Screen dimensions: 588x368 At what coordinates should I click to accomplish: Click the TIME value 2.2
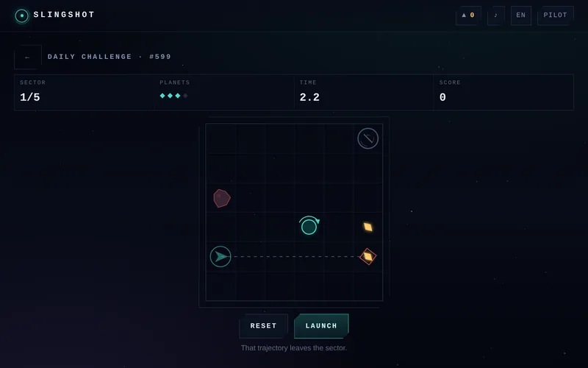click(309, 97)
